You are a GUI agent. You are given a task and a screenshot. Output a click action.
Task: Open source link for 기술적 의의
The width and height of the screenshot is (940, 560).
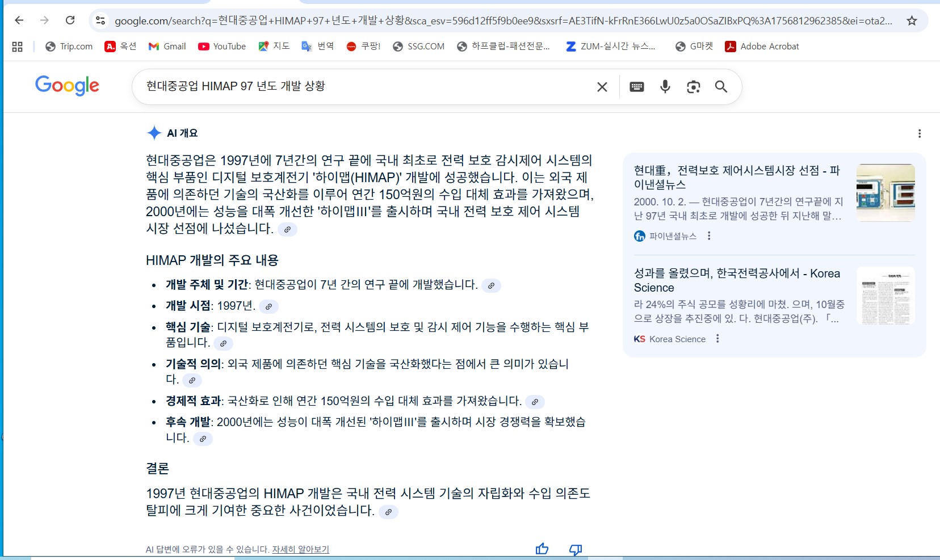192,380
